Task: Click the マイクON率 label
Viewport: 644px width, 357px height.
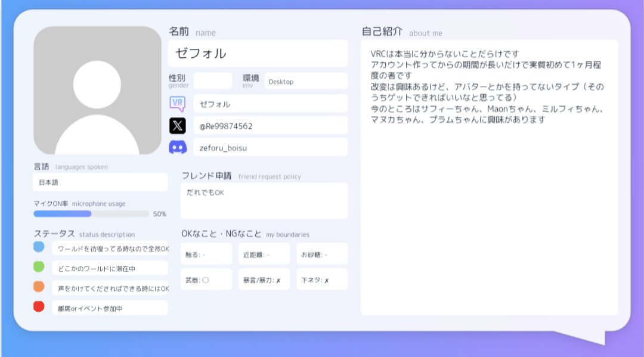Action: (x=51, y=203)
